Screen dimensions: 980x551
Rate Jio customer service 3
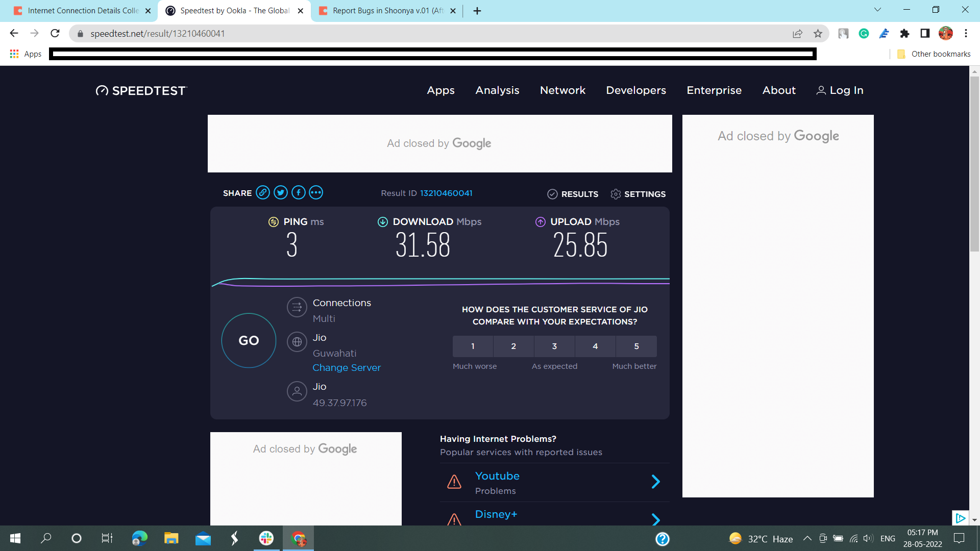[x=554, y=346]
